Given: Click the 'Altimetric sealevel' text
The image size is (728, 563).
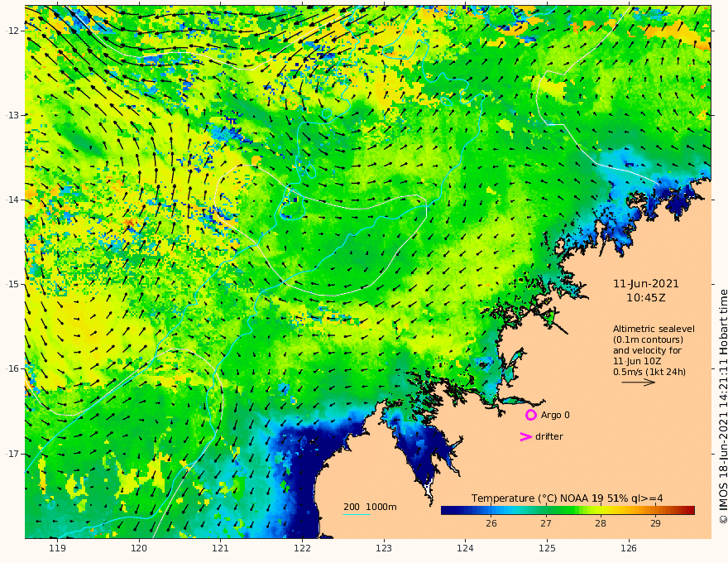Looking at the screenshot, I should (654, 329).
